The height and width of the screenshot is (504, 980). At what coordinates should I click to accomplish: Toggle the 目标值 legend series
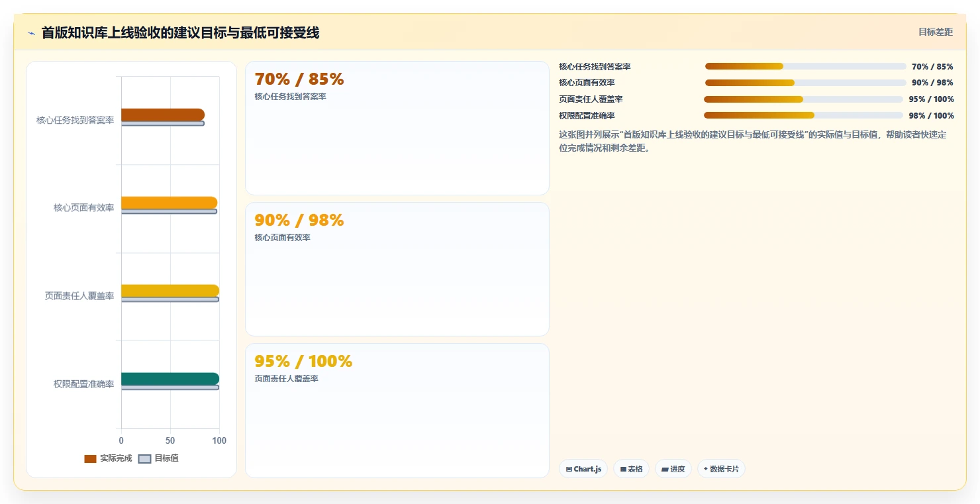[158, 458]
